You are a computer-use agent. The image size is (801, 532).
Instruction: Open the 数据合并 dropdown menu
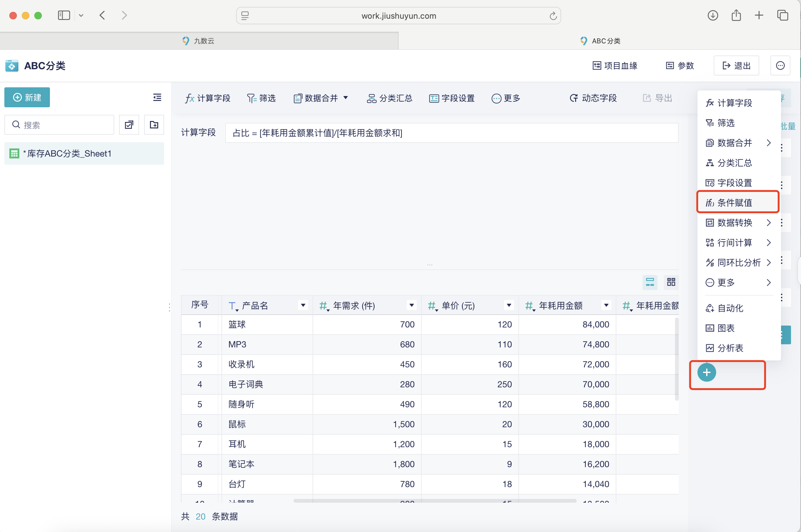coord(321,98)
